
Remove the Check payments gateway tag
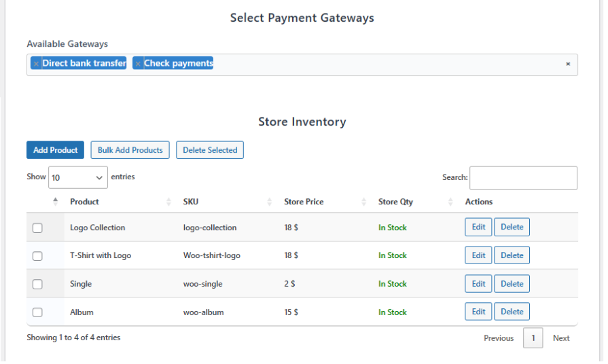[x=138, y=64]
